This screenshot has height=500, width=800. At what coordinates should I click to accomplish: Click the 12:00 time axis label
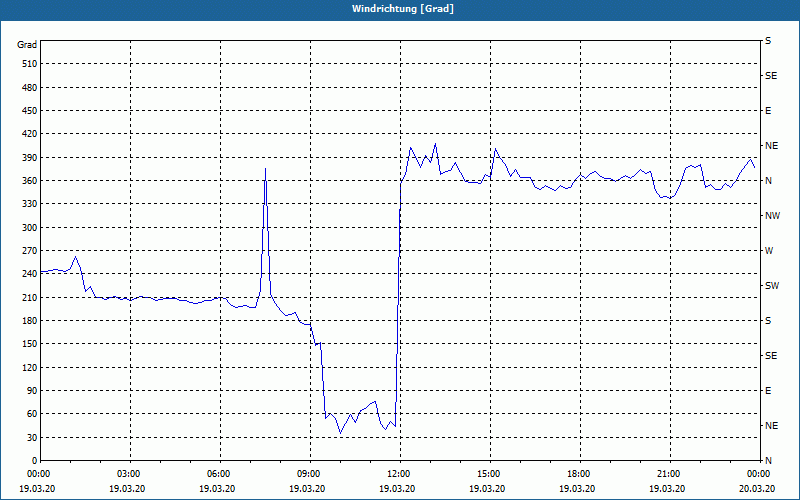397,474
